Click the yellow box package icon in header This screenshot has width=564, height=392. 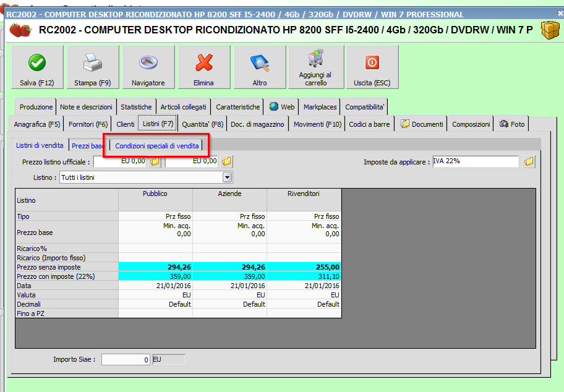click(550, 30)
